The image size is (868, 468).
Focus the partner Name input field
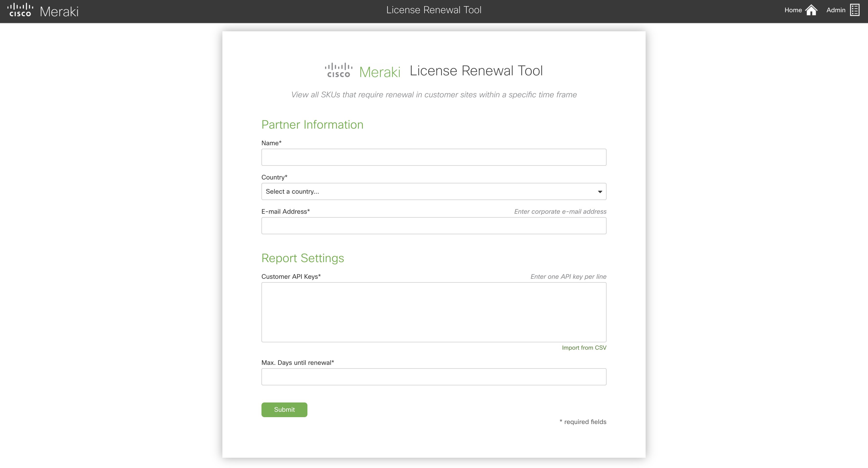click(x=433, y=157)
